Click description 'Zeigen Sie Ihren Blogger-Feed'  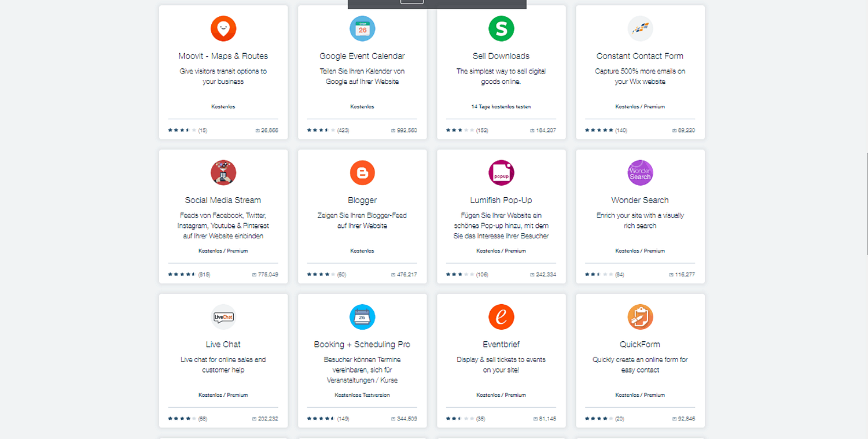tap(362, 220)
